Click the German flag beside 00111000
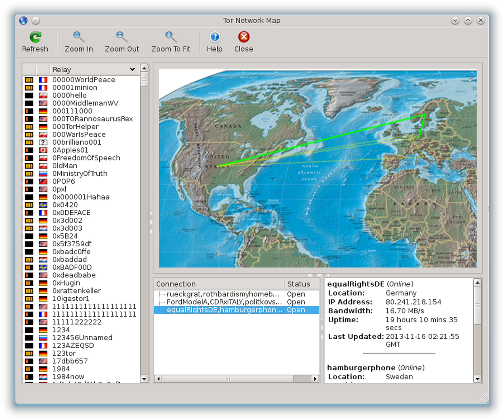Viewport: 504px width, 420px height. (43, 111)
